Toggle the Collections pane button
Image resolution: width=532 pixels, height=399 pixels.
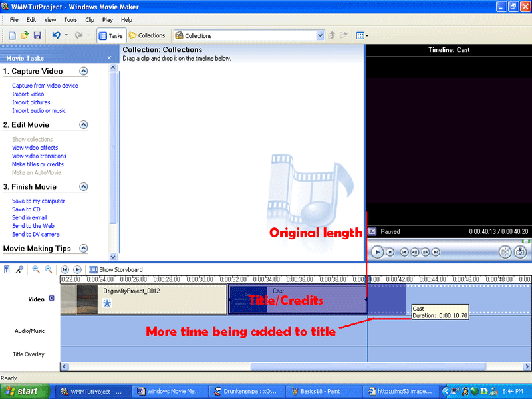point(147,35)
